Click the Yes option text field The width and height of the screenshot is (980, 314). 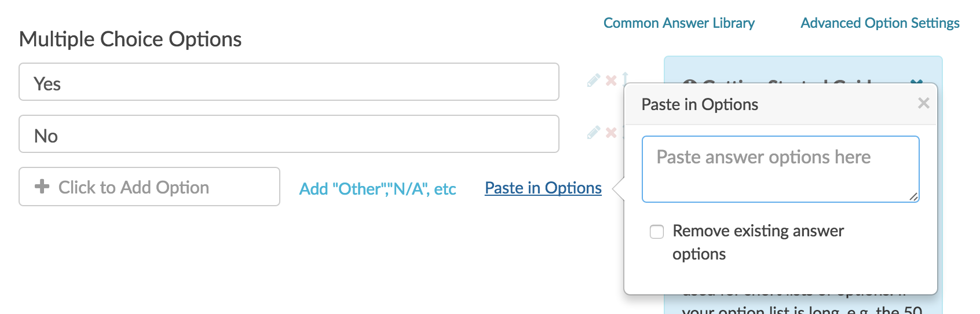pos(288,82)
